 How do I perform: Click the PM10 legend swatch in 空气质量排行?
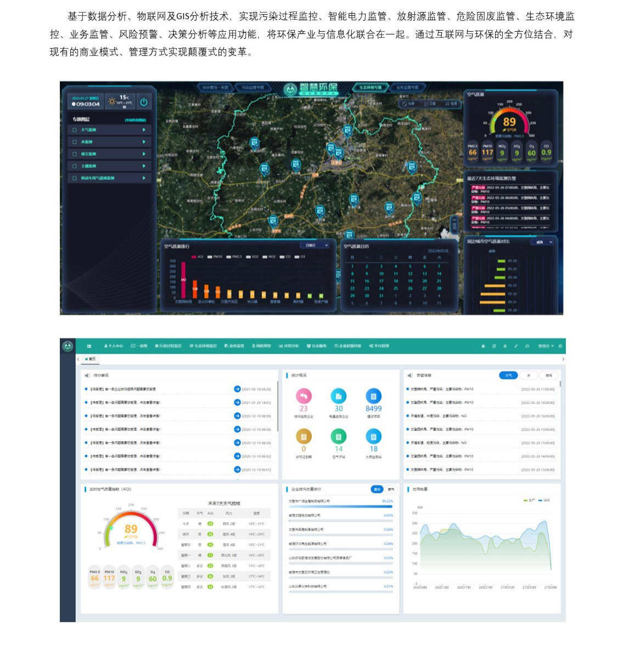[x=210, y=257]
